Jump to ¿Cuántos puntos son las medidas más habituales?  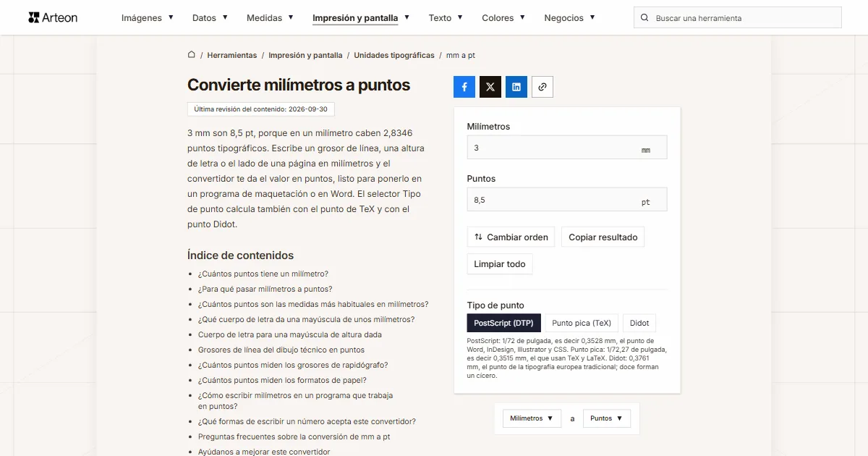coord(313,304)
